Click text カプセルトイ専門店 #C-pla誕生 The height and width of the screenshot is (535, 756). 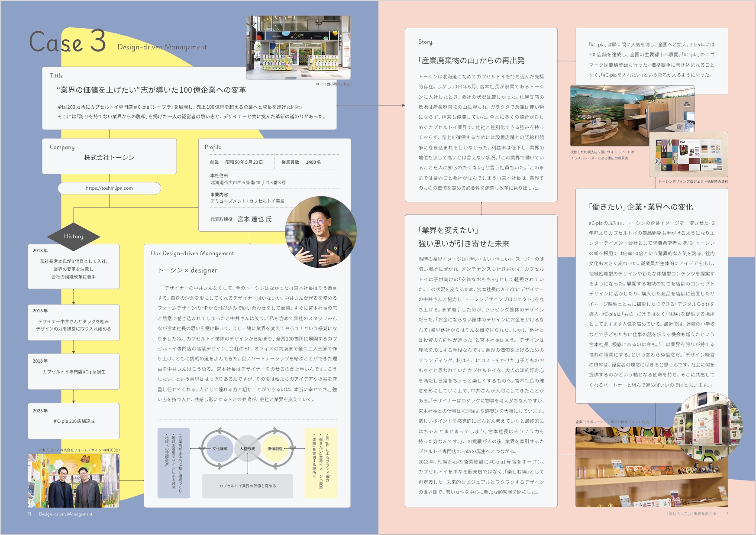74,372
